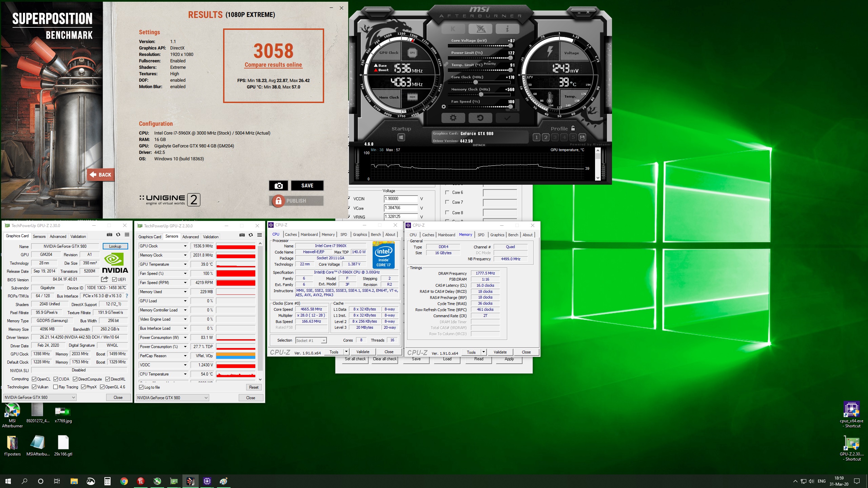Screen dimensions: 868x488
Task: Open MSI Afterburner desktop shortcut
Action: (12, 415)
